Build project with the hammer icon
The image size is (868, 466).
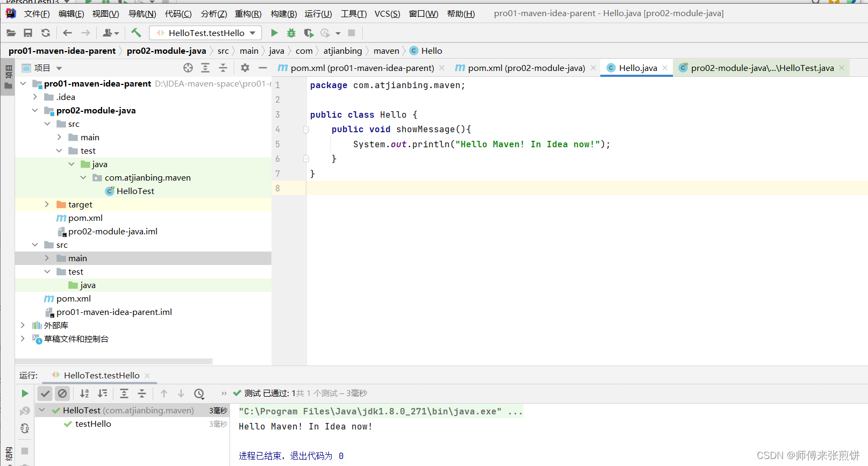tap(136, 33)
